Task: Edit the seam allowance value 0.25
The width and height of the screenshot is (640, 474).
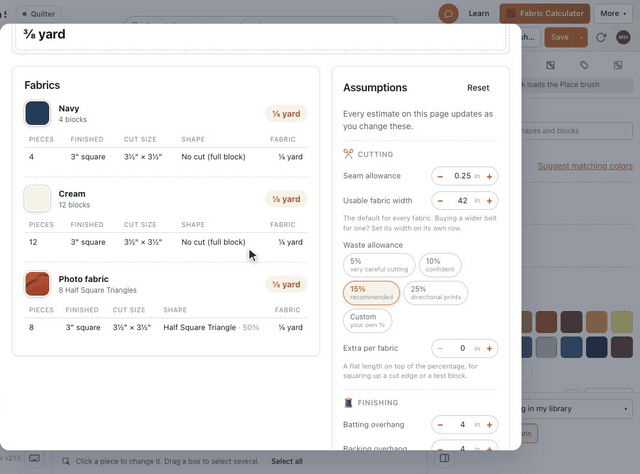Action: click(462, 176)
